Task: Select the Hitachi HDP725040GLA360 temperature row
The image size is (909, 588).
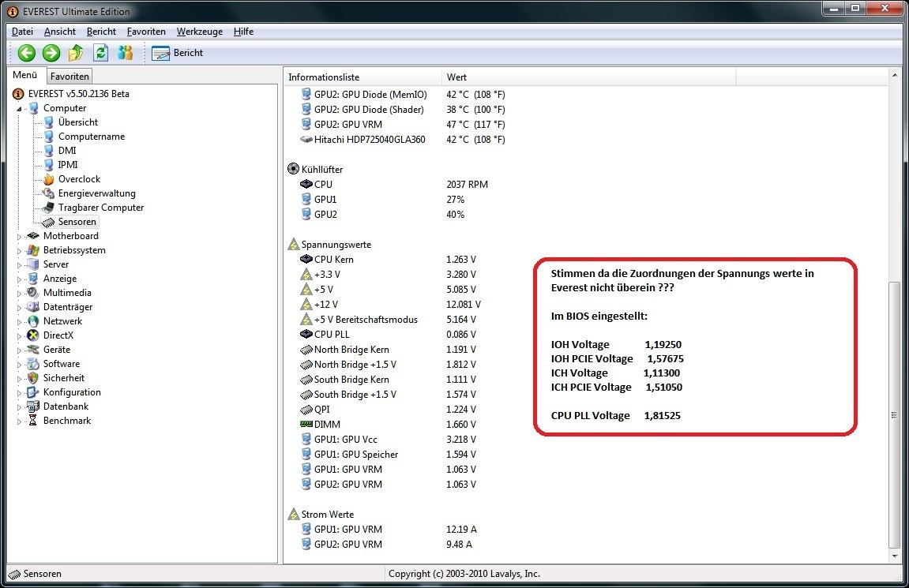Action: tap(402, 140)
